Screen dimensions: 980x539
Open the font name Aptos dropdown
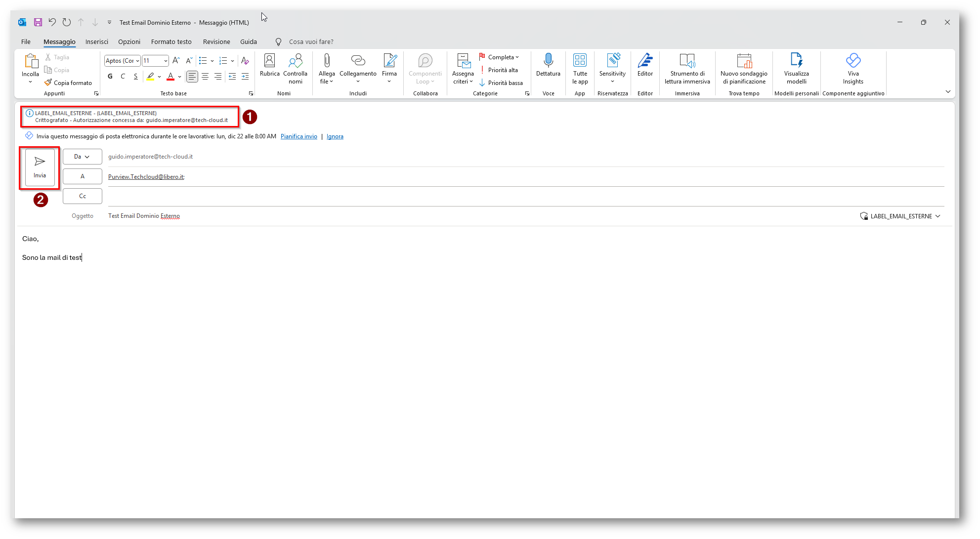137,61
